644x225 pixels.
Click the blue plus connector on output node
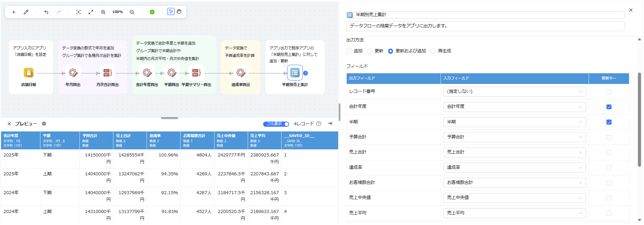coord(306,73)
